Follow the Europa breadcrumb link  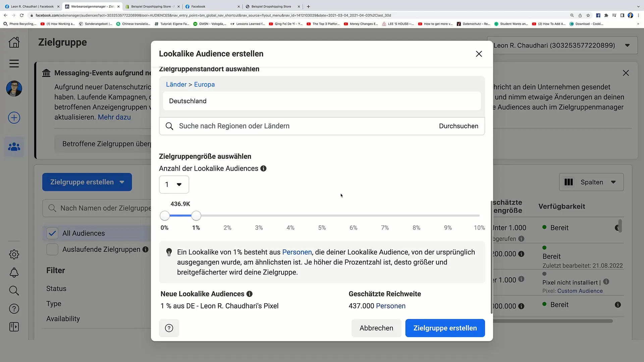[x=204, y=84]
